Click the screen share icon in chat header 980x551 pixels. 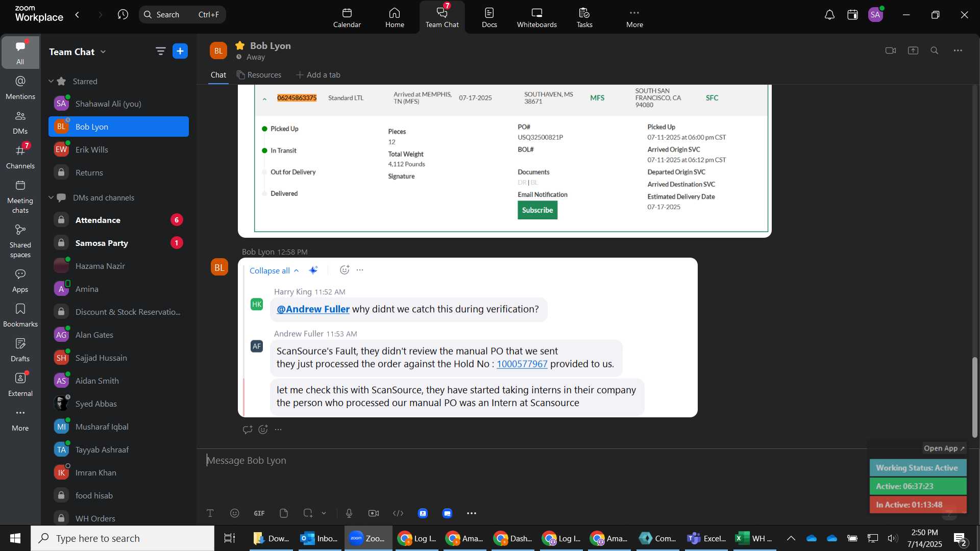[x=913, y=51]
